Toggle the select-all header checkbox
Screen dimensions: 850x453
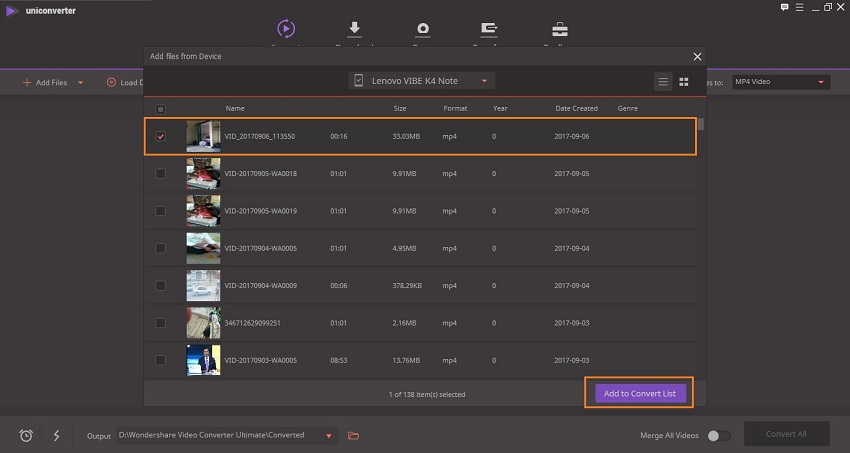[x=160, y=109]
